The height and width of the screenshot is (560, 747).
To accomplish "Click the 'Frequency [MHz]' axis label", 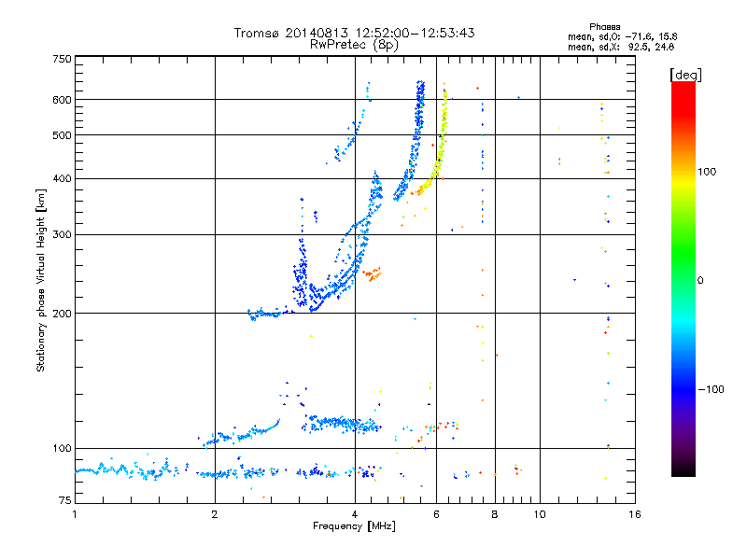I will [x=354, y=526].
